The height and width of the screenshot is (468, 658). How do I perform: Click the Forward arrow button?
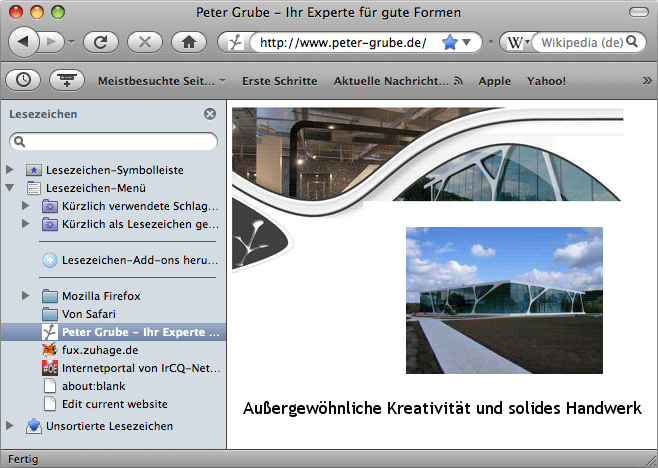point(52,42)
